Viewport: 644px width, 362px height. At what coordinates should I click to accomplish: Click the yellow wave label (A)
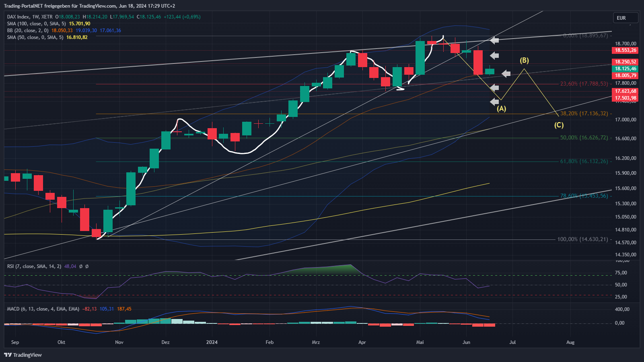coord(501,108)
